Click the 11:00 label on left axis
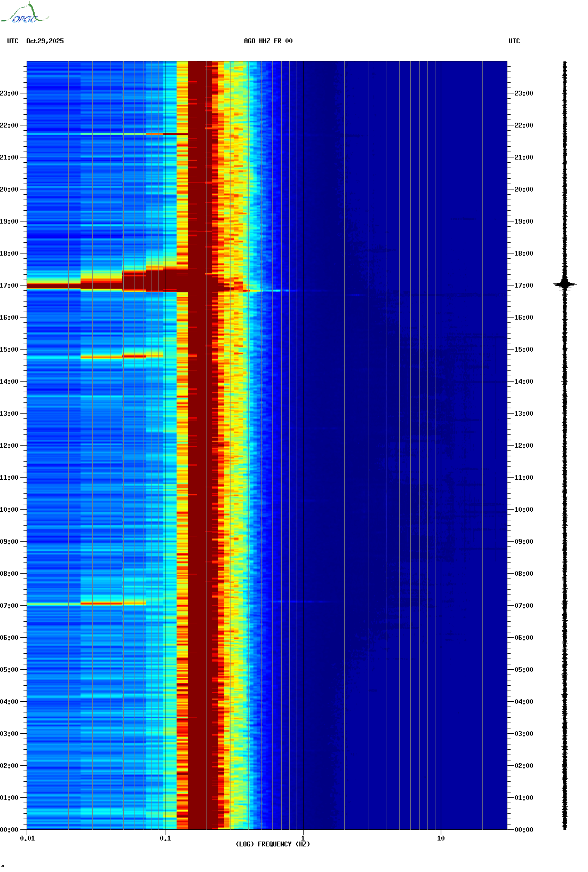 [9, 478]
